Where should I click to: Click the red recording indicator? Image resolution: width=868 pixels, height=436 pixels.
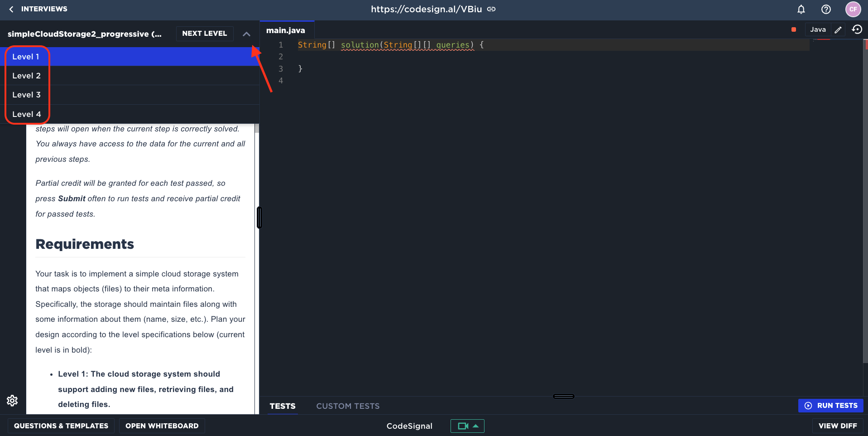pyautogui.click(x=794, y=29)
